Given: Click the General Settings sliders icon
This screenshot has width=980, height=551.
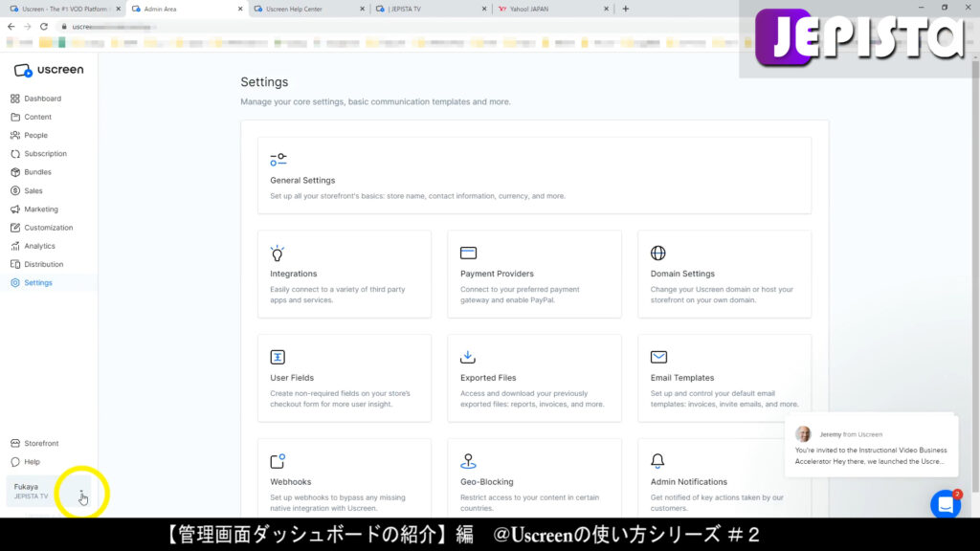Looking at the screenshot, I should click(278, 160).
